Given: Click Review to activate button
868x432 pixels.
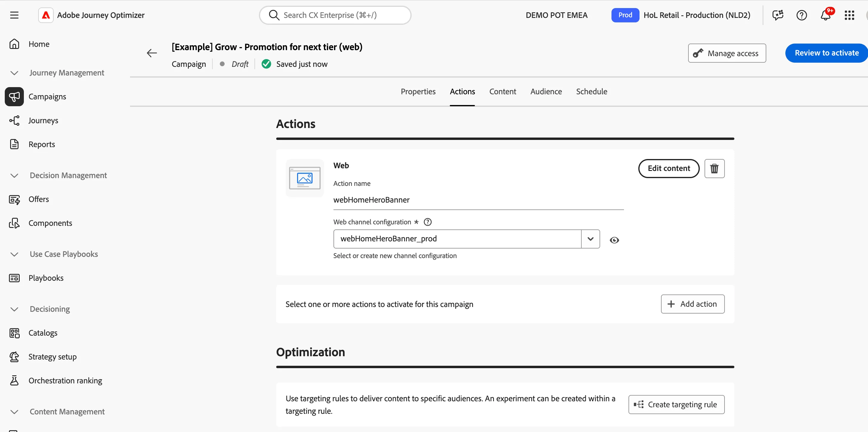Looking at the screenshot, I should (x=827, y=53).
